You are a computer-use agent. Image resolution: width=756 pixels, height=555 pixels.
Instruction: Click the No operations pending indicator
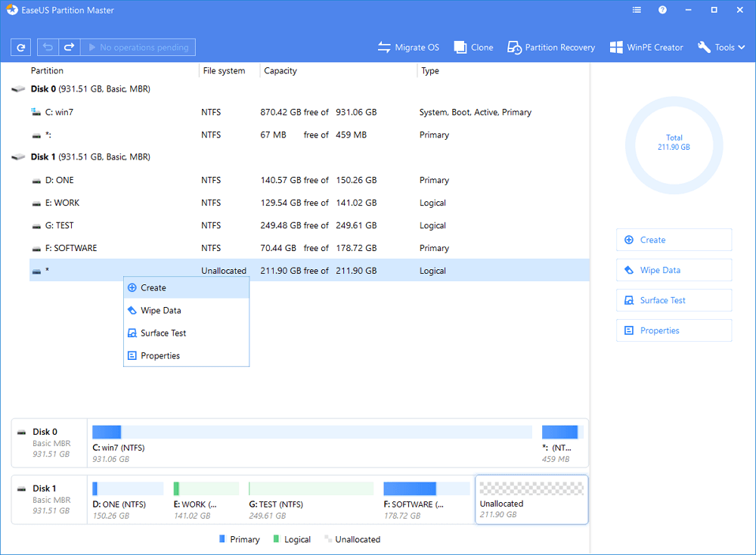click(x=138, y=47)
